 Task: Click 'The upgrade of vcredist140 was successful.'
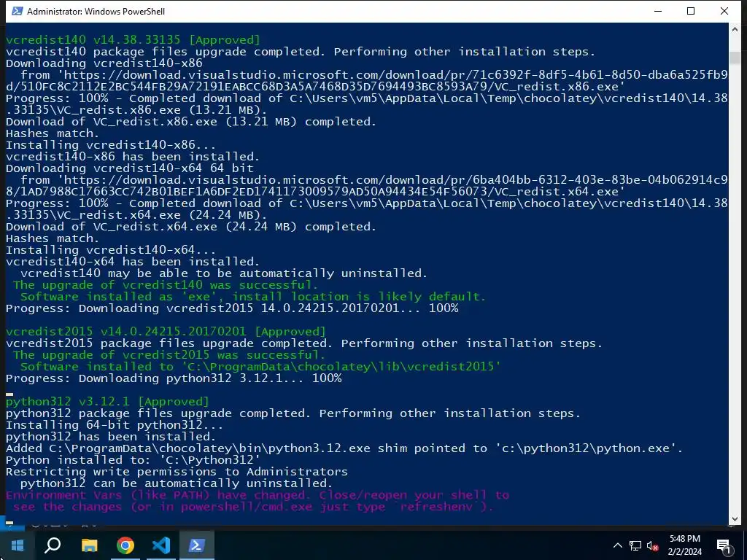pyautogui.click(x=166, y=285)
